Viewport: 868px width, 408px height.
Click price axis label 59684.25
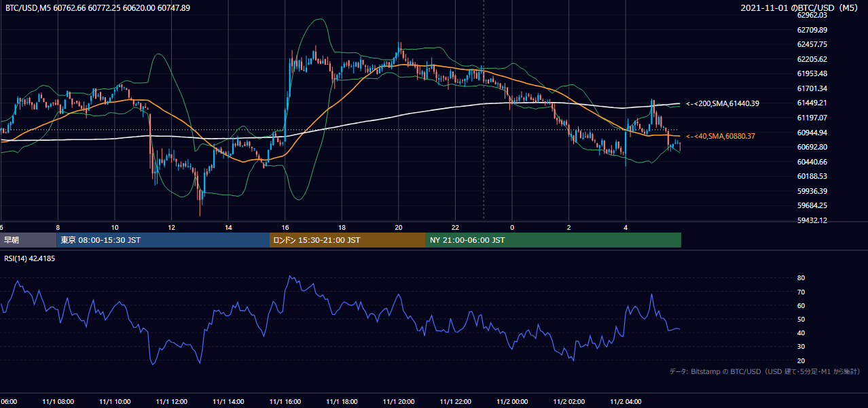(812, 205)
